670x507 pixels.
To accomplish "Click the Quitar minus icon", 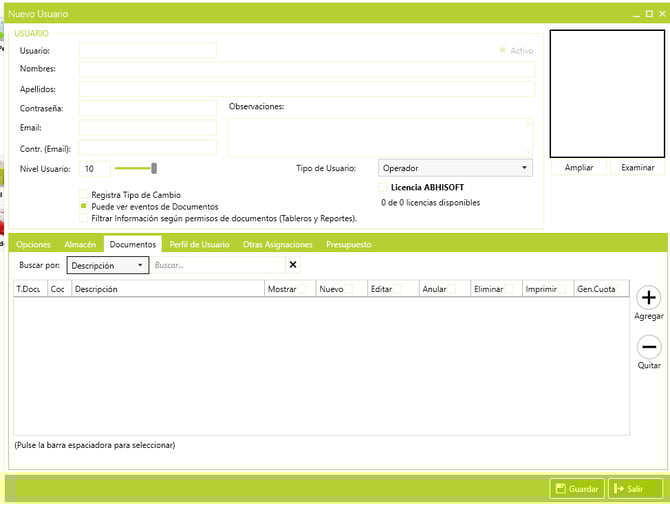I will tap(649, 347).
